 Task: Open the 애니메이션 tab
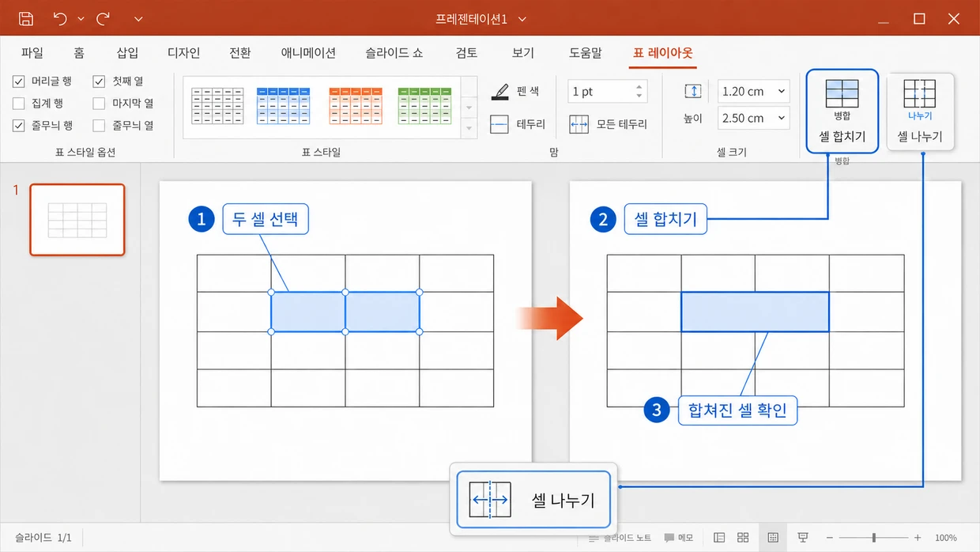(308, 53)
